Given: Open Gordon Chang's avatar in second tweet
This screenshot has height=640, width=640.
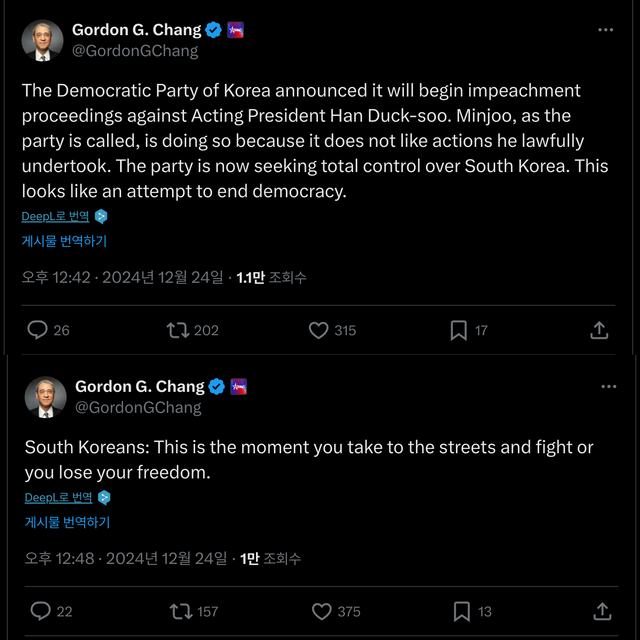Looking at the screenshot, I should coord(46,397).
